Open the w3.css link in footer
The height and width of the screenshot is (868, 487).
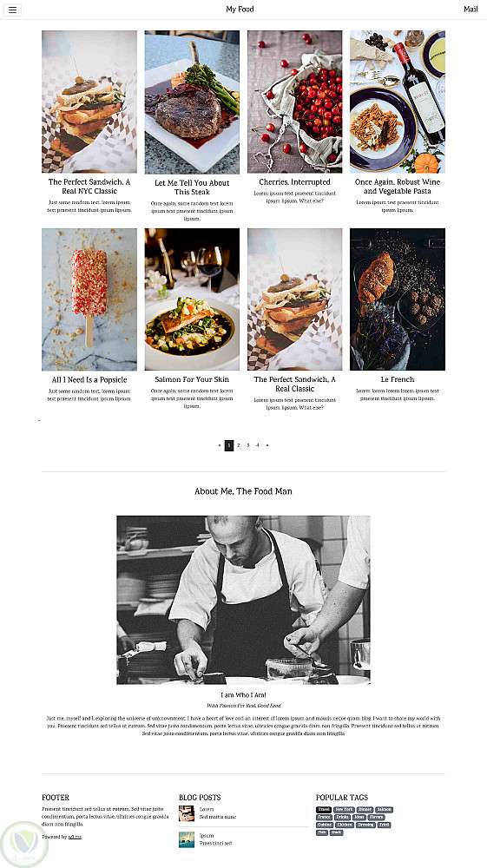[75, 837]
